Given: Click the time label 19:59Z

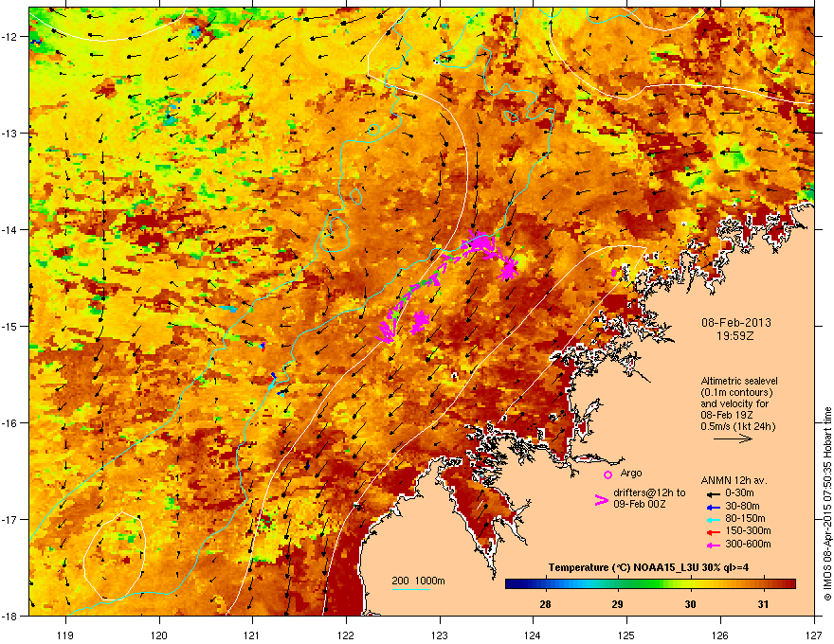Looking at the screenshot, I should click(x=735, y=336).
